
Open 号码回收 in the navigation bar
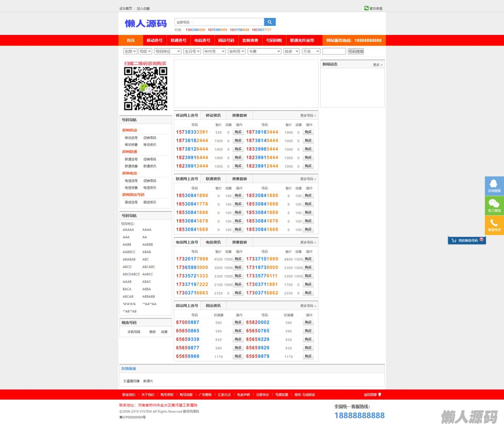274,40
